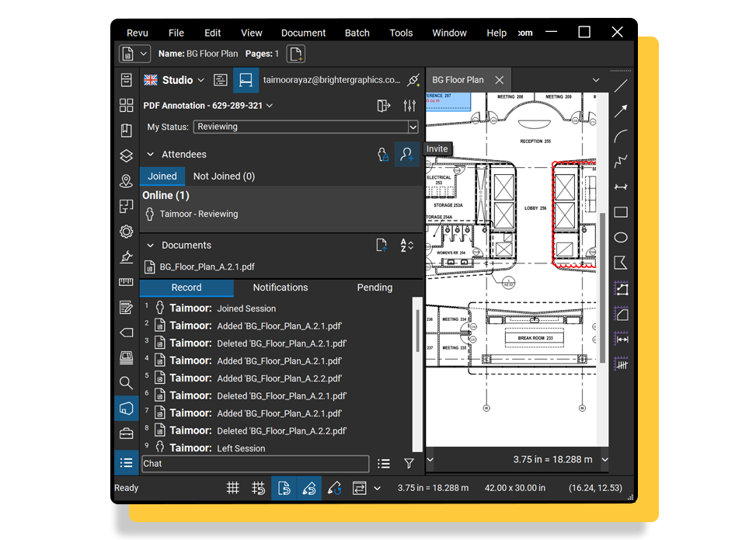756x540 pixels.
Task: Open the Search panel from the sidebar
Action: (x=126, y=382)
